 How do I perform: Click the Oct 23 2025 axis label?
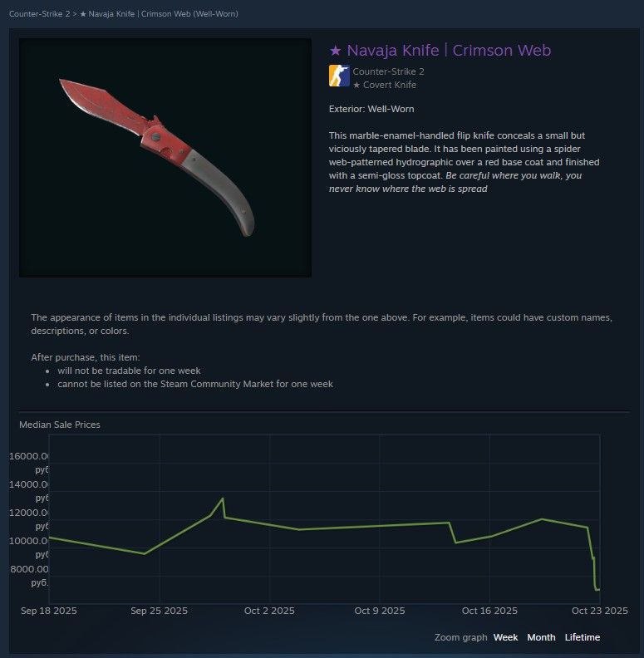[600, 611]
